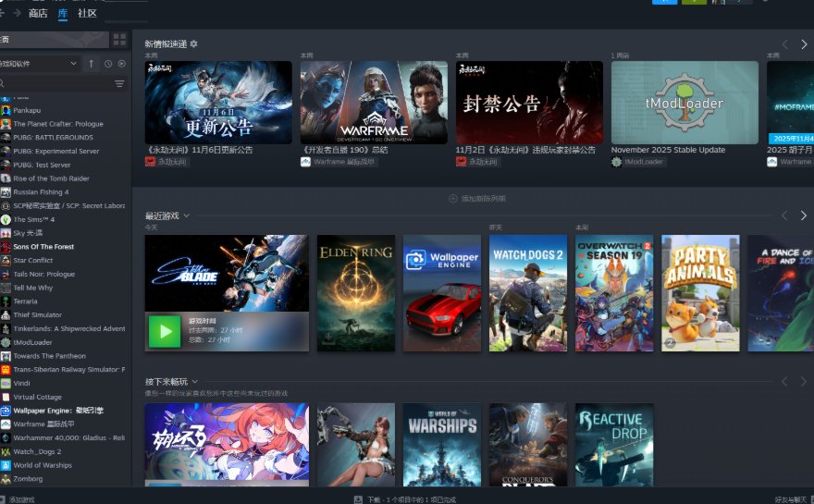This screenshot has height=504, width=814.
Task: Click the Terraria icon in the game list
Action: tap(6, 301)
